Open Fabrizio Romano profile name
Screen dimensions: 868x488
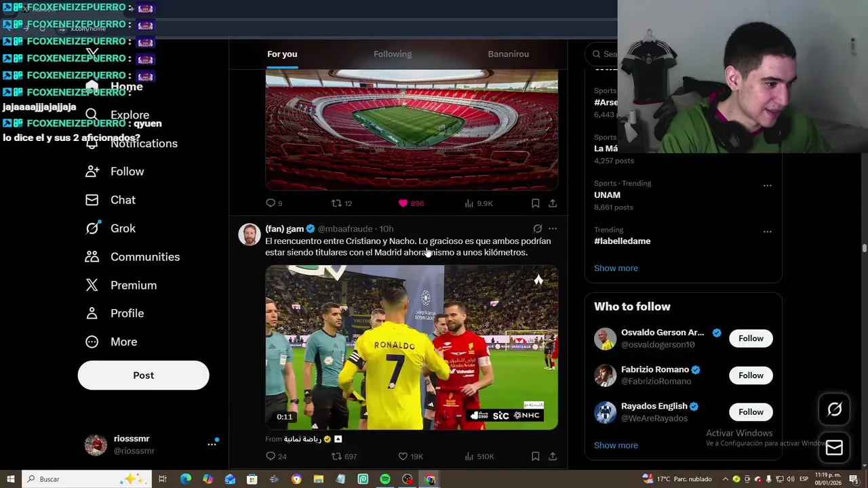click(x=655, y=369)
